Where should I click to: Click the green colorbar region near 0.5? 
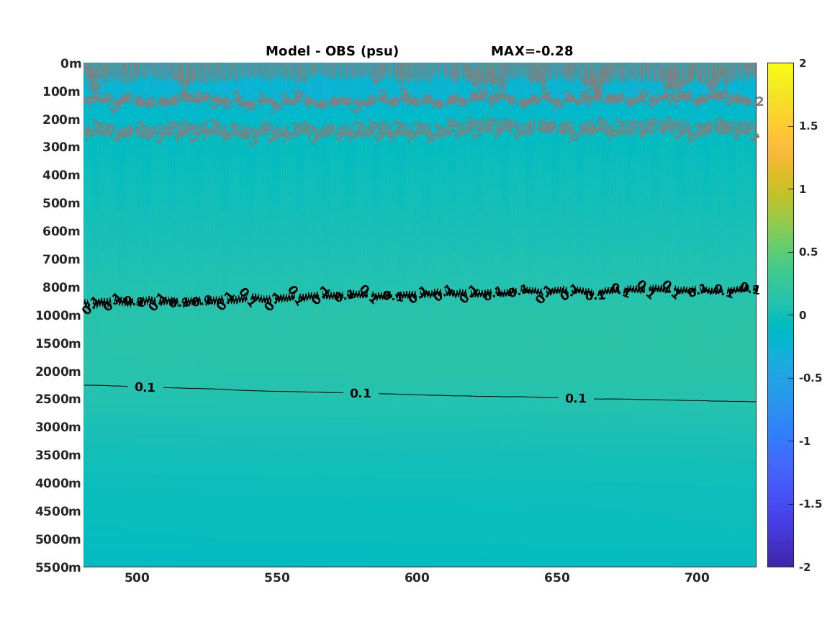(x=780, y=252)
